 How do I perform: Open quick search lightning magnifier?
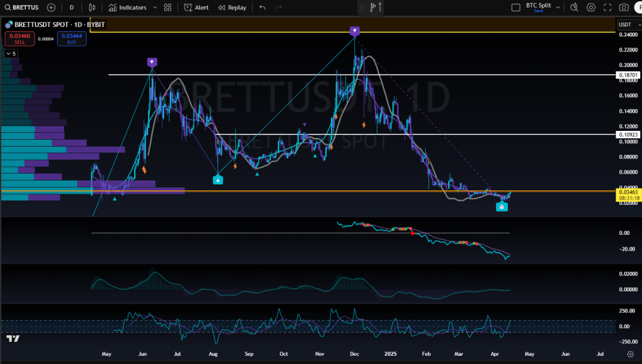click(574, 8)
